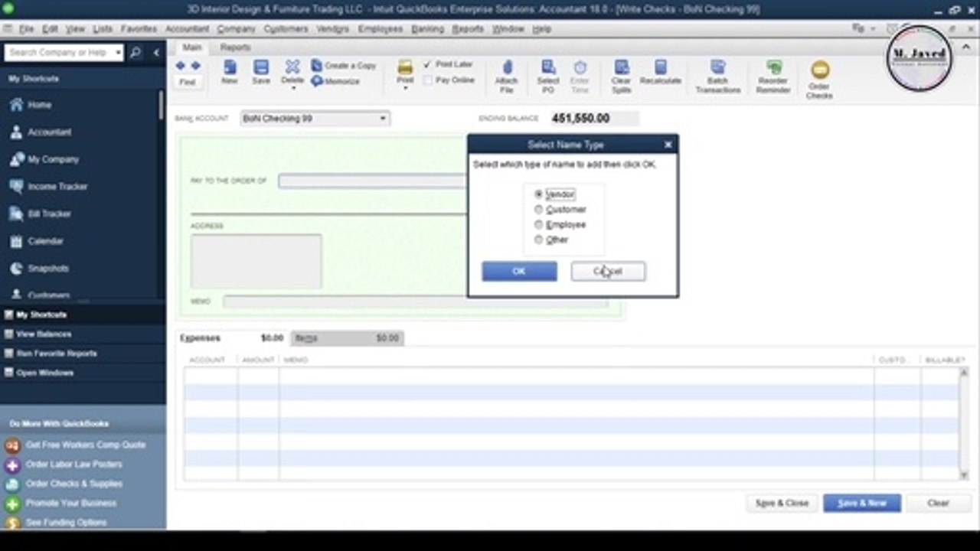Switch to the Reports ribbon tab
980x551 pixels.
235,47
